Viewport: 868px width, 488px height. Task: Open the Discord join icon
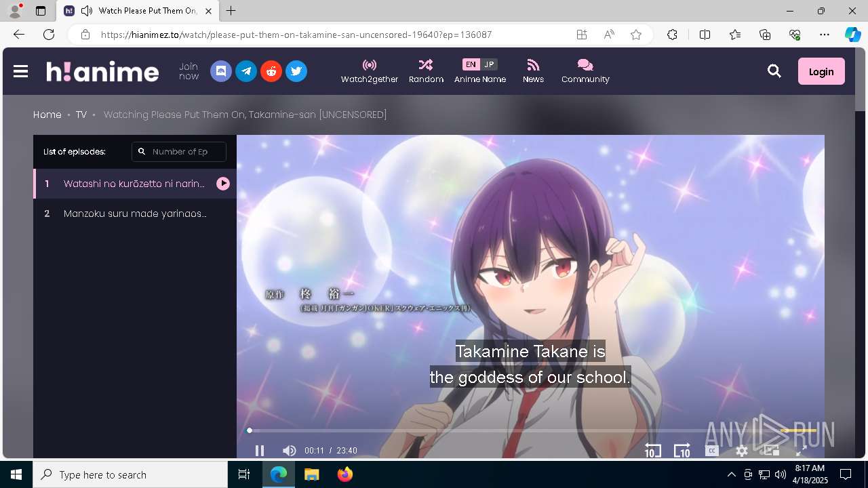[x=221, y=71]
